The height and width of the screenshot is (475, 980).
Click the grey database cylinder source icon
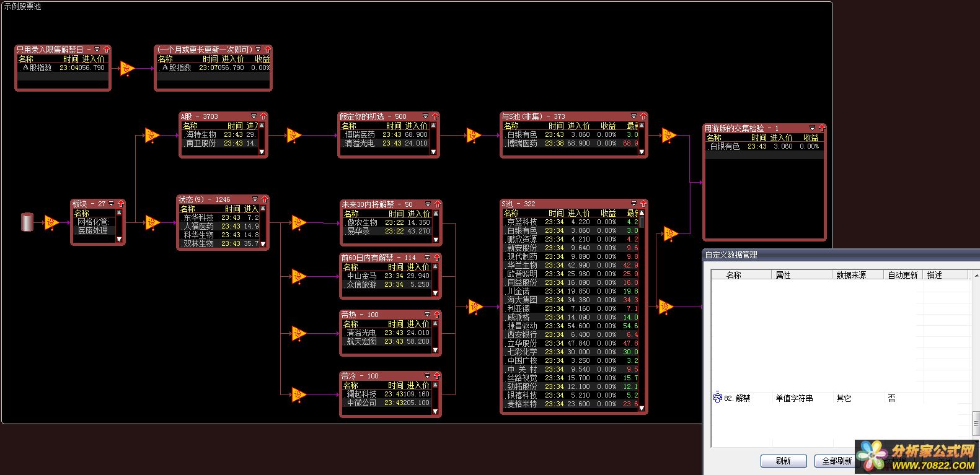pos(27,222)
